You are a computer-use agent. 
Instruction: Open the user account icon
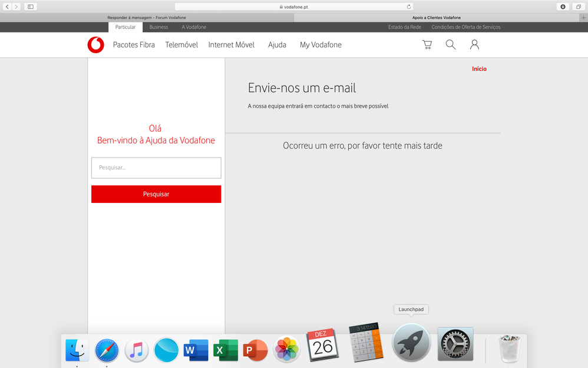coord(474,45)
